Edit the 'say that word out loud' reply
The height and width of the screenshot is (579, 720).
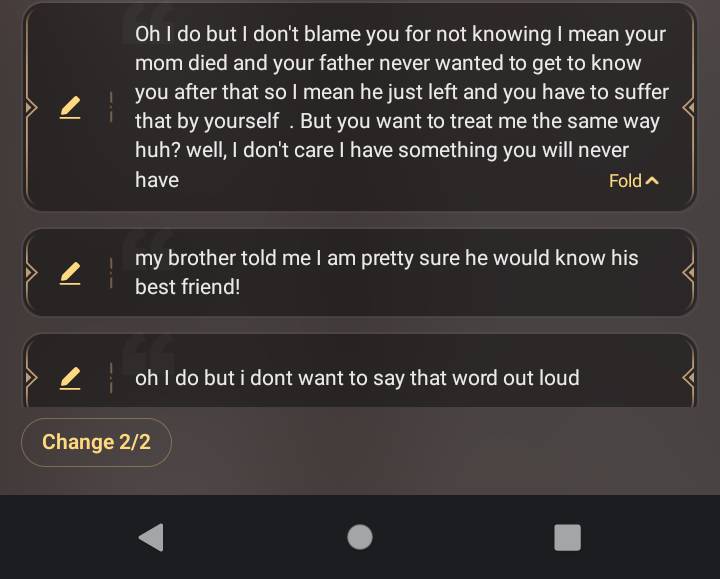point(70,378)
